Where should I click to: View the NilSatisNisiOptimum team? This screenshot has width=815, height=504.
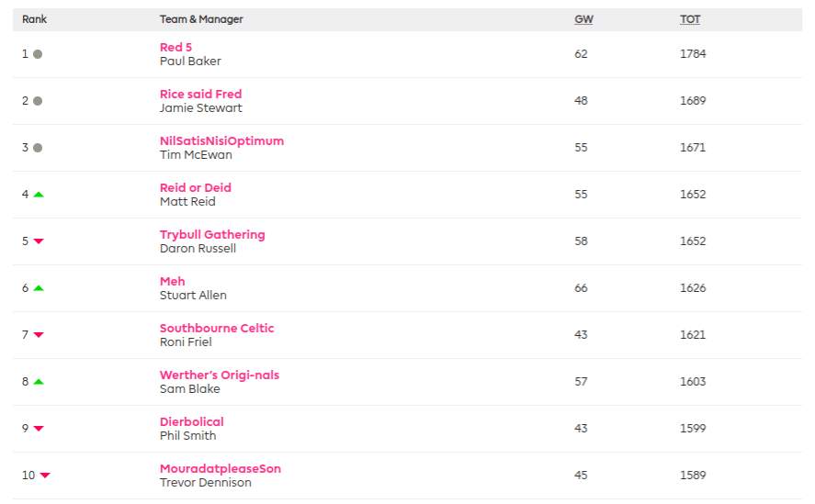tap(221, 140)
